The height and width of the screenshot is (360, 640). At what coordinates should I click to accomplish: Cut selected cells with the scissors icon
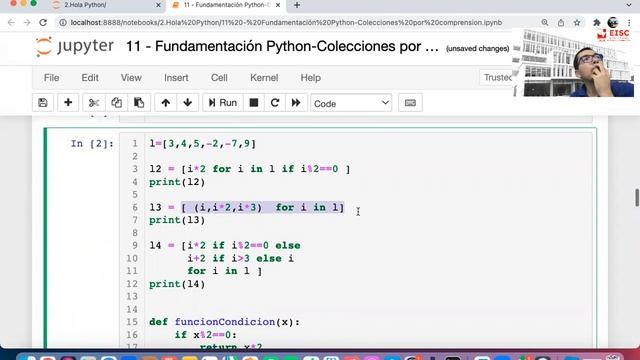tap(94, 103)
